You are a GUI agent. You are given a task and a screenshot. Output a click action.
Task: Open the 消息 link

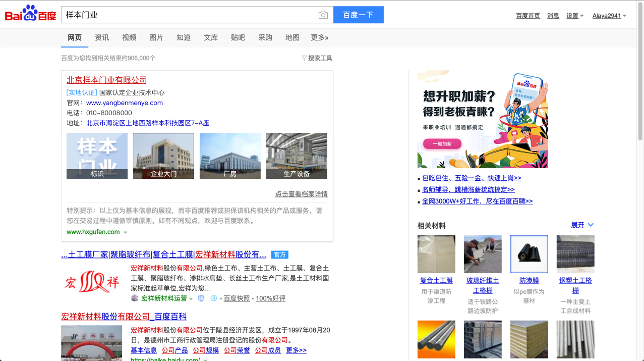click(553, 16)
